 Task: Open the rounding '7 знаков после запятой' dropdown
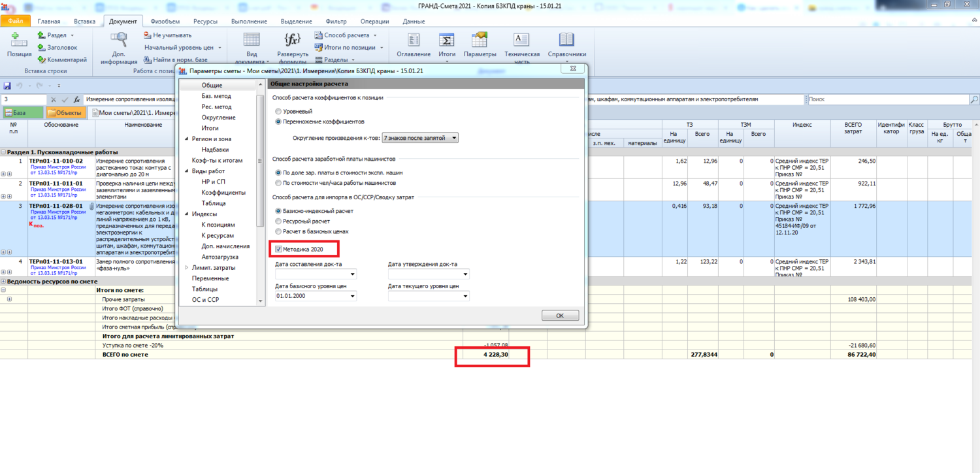point(420,138)
